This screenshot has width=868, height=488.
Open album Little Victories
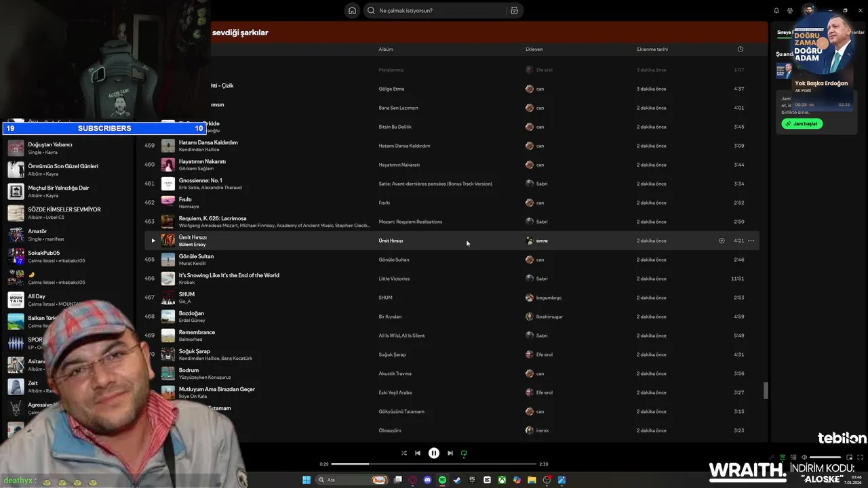point(394,279)
